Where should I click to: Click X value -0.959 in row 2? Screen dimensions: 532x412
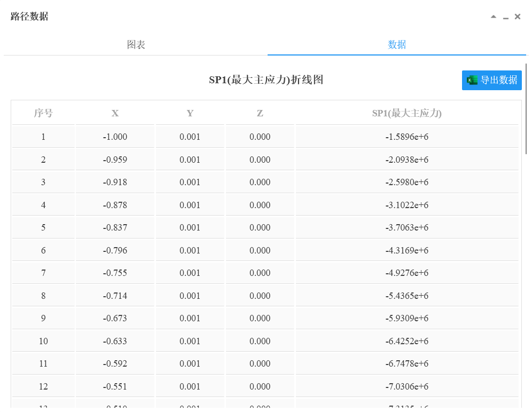115,160
